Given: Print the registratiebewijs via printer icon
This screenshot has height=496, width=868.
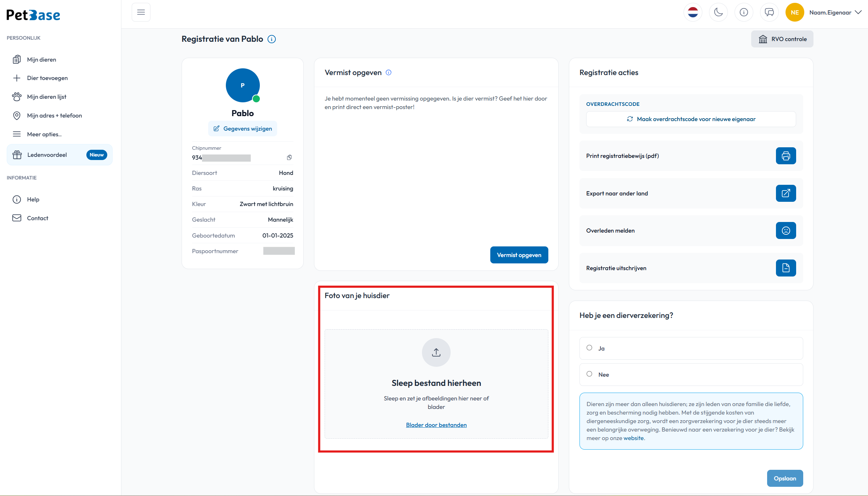Looking at the screenshot, I should (x=786, y=156).
